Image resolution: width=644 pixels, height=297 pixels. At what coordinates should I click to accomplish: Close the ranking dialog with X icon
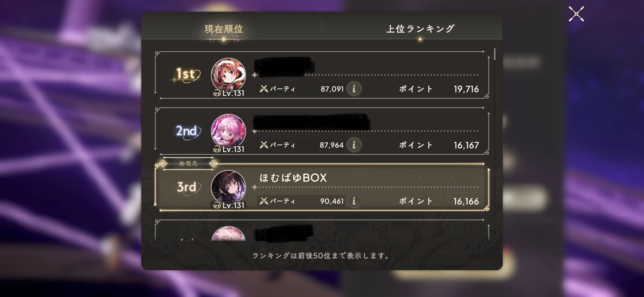576,14
